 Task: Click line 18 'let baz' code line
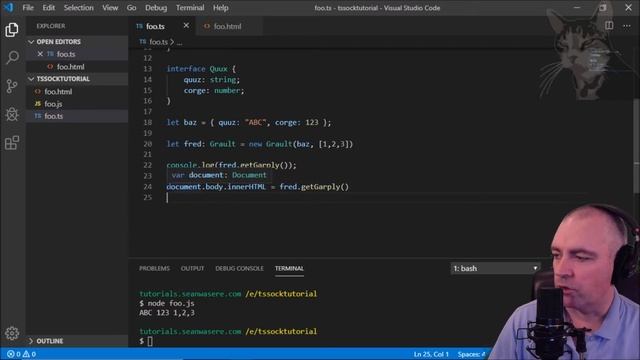coord(249,122)
